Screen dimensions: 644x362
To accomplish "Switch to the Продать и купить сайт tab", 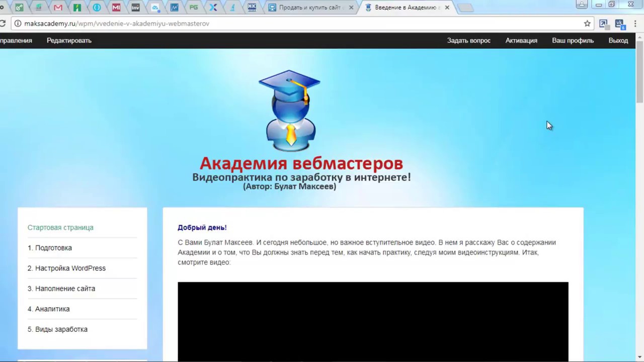I will point(310,8).
